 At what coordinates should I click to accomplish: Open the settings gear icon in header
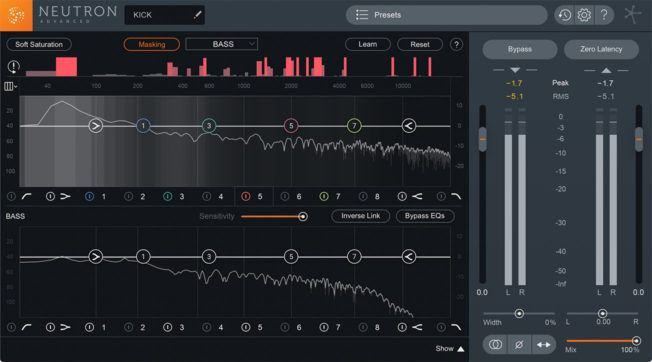pos(584,15)
